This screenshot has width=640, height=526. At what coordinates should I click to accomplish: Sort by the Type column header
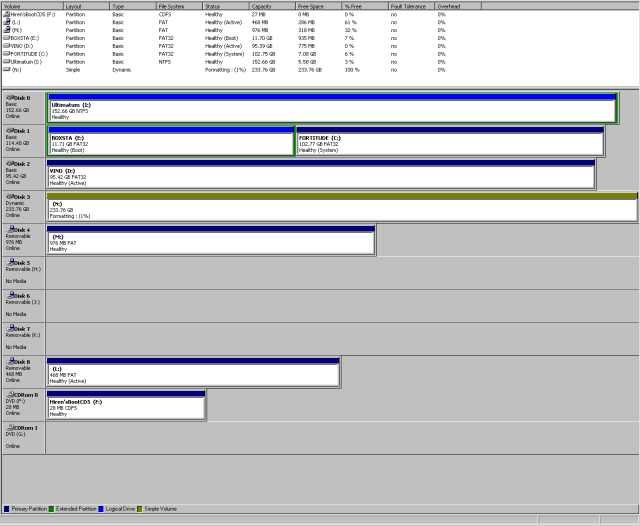[133, 6]
